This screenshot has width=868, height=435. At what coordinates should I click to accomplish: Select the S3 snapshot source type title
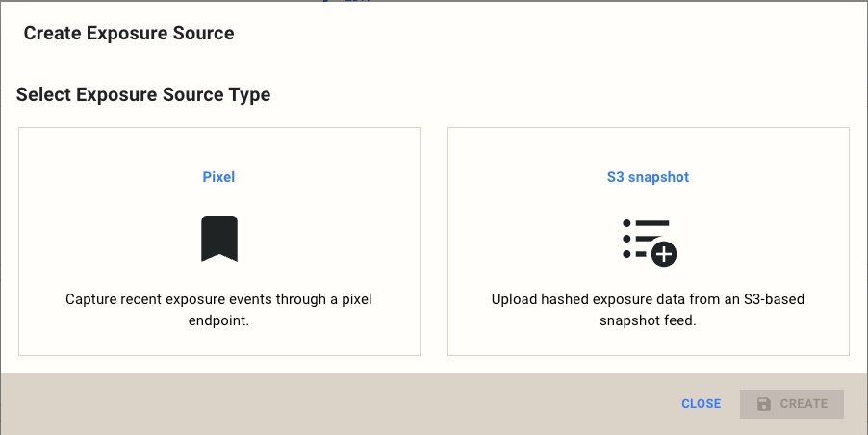pos(648,177)
